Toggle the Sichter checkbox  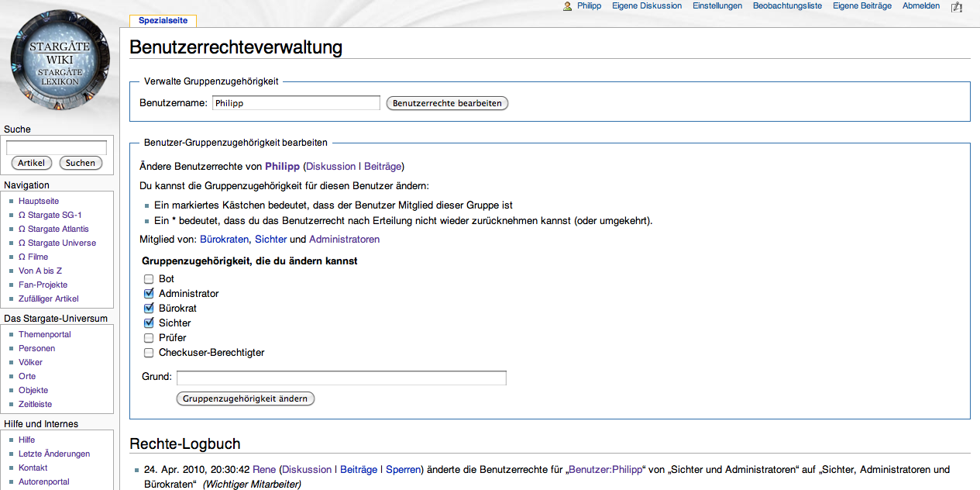click(149, 323)
